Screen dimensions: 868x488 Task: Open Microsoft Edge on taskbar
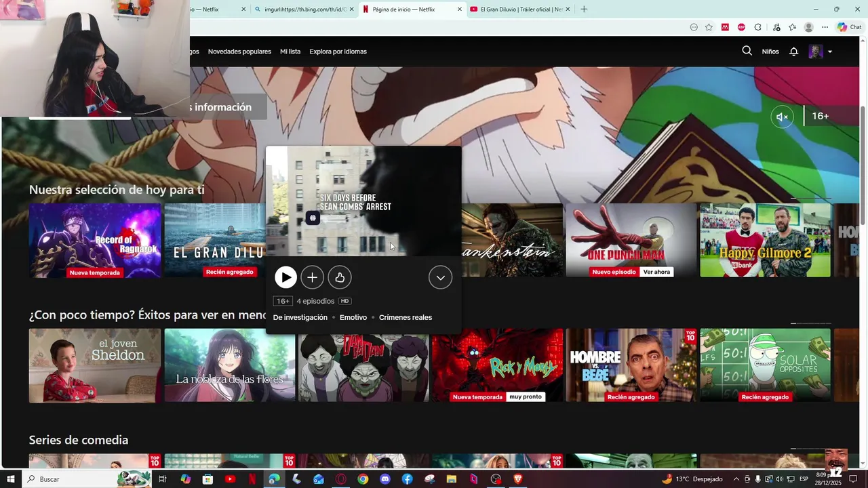coord(274,479)
